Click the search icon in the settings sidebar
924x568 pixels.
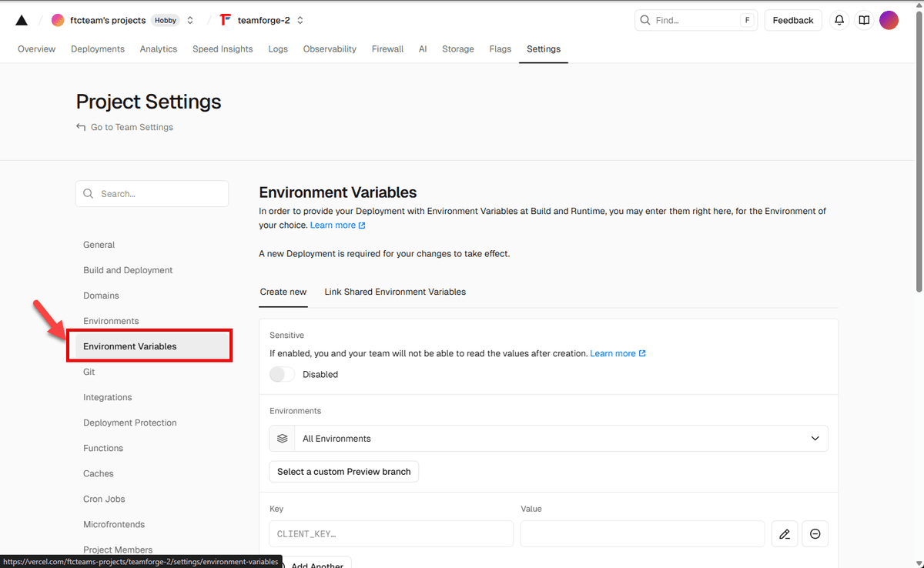(x=88, y=193)
